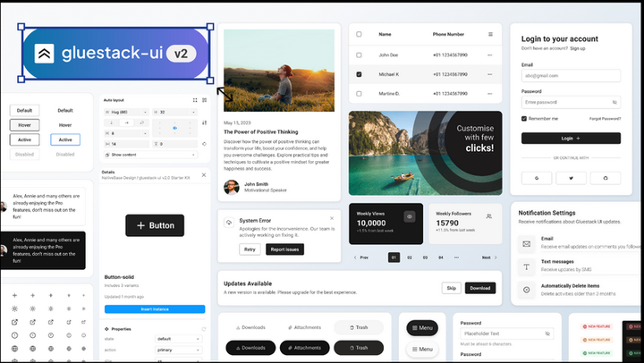The height and width of the screenshot is (363, 644).
Task: Toggle the Remember me checkbox
Action: tap(524, 119)
